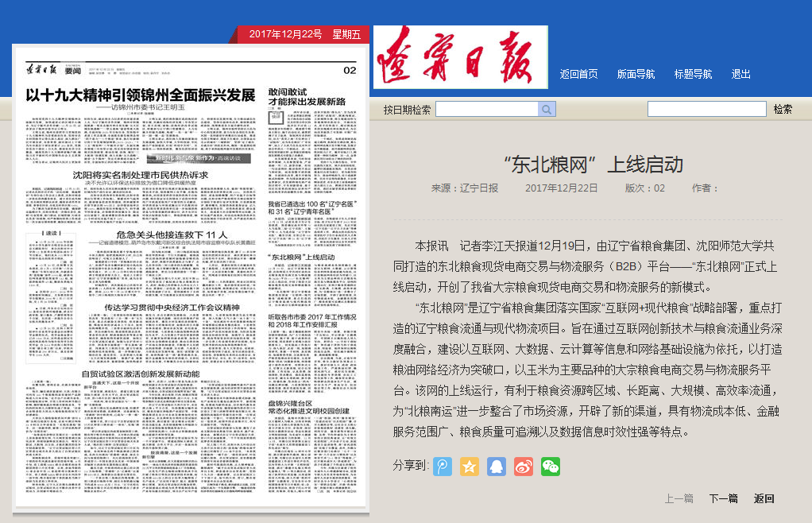Share article to WeChat

point(551,467)
